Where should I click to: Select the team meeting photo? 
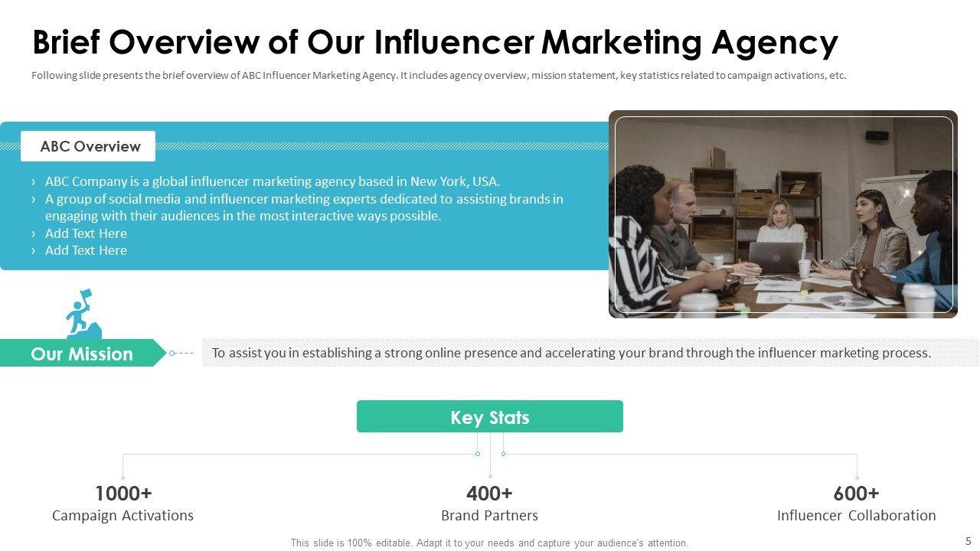(x=783, y=214)
